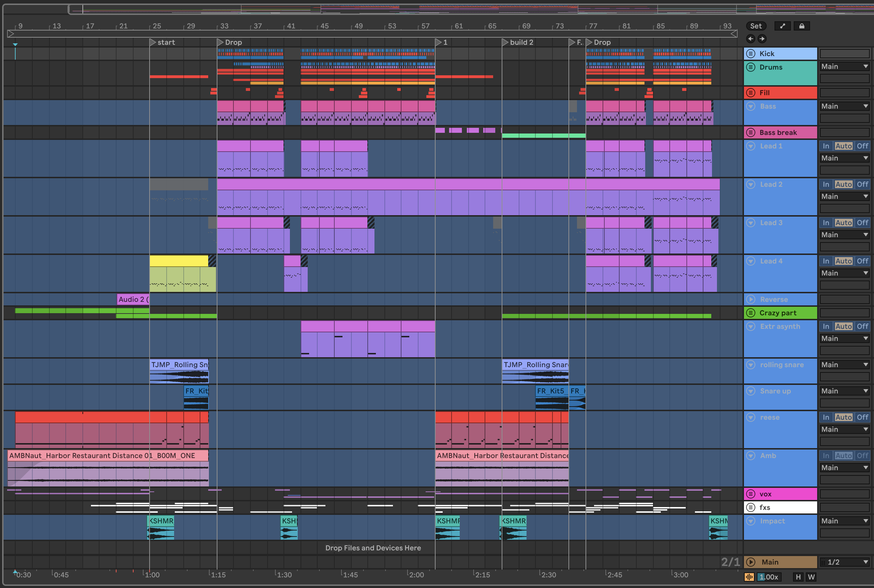Viewport: 874px width, 588px height.
Task: Jump to previous locator arrow
Action: click(751, 39)
